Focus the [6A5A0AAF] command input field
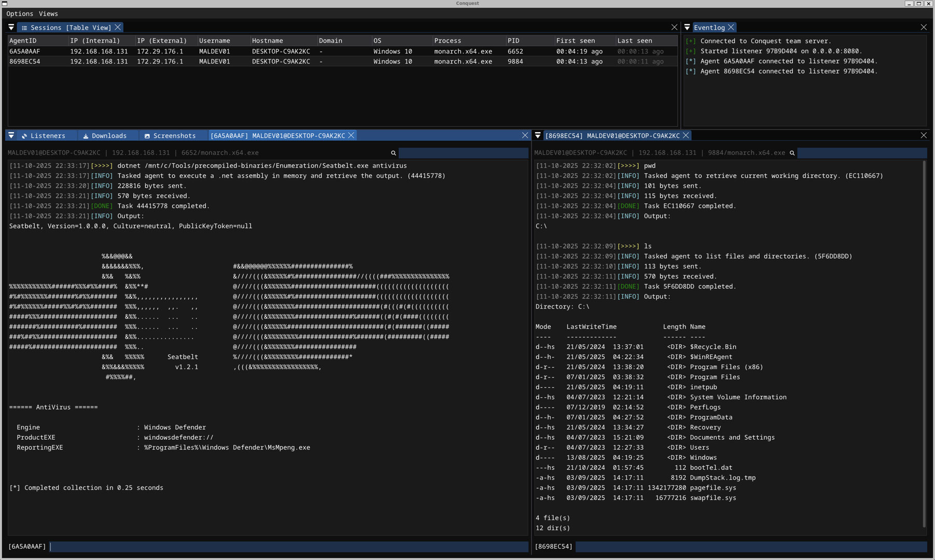 tap(289, 547)
